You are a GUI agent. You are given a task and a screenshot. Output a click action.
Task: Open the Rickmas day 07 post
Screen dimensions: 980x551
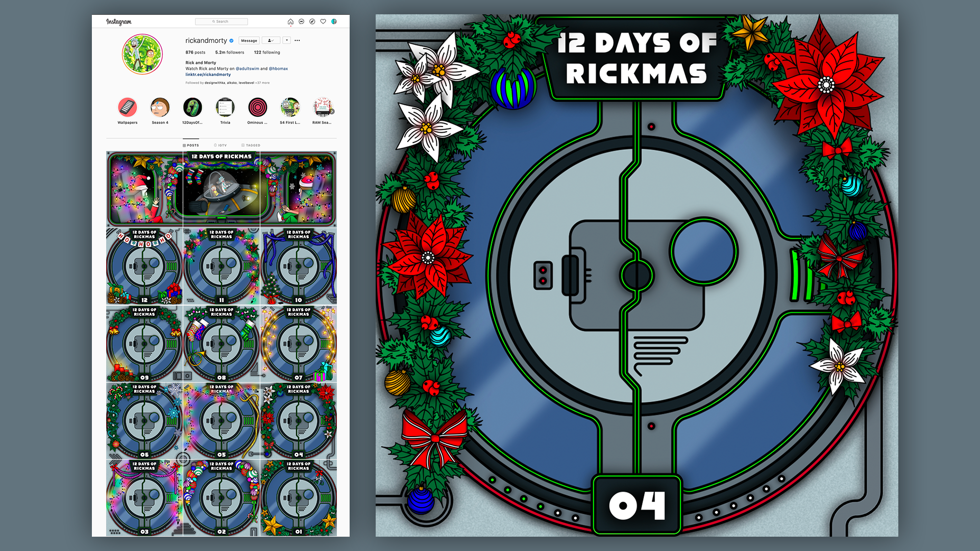point(299,344)
